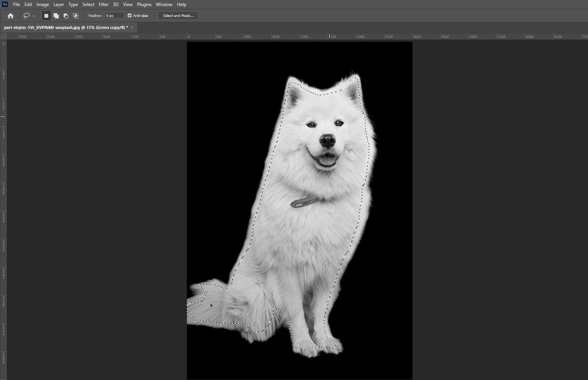Choose the Subtract from selection icon
Screen dimensions: 588x380
point(66,16)
